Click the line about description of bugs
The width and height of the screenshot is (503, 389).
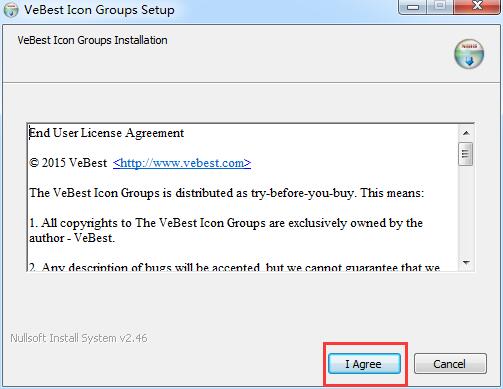click(235, 267)
